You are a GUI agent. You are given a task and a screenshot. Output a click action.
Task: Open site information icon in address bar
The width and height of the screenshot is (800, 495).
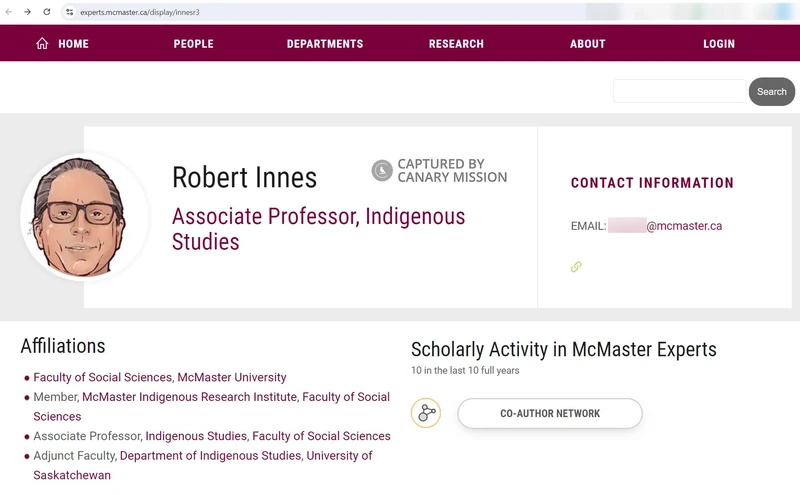point(69,12)
